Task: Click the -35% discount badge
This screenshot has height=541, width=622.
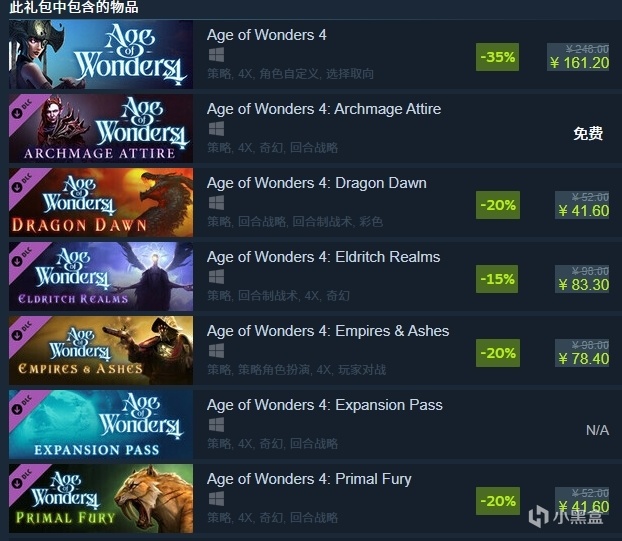Action: 497,57
